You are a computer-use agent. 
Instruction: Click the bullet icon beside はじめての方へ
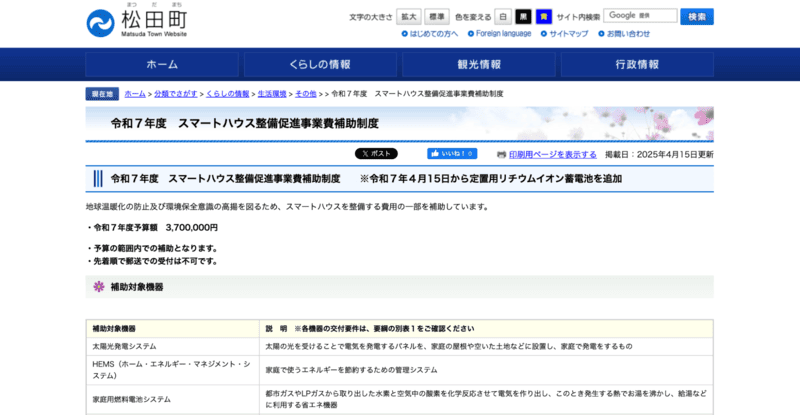[x=405, y=34]
